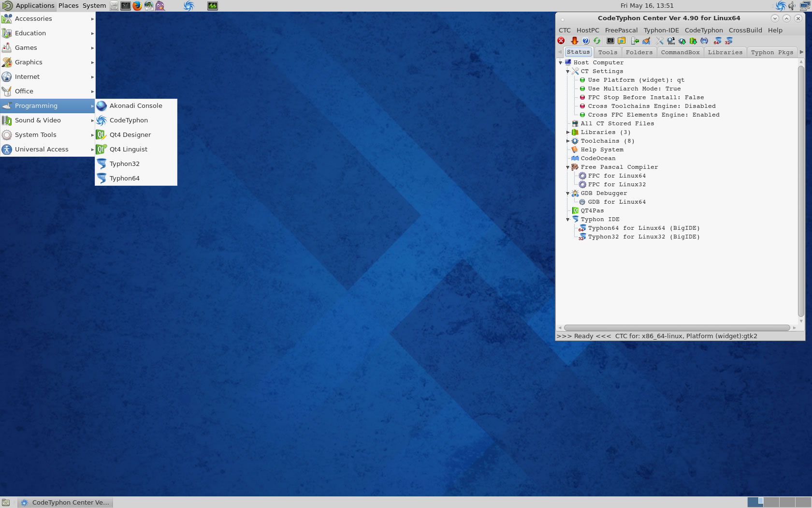Select 'Cross Toolchains Engine: Disabled' row
Image resolution: width=812 pixels, height=508 pixels.
click(647, 106)
